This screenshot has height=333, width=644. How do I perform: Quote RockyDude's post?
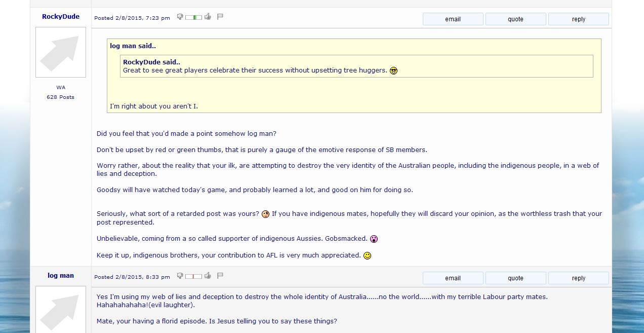coord(515,19)
